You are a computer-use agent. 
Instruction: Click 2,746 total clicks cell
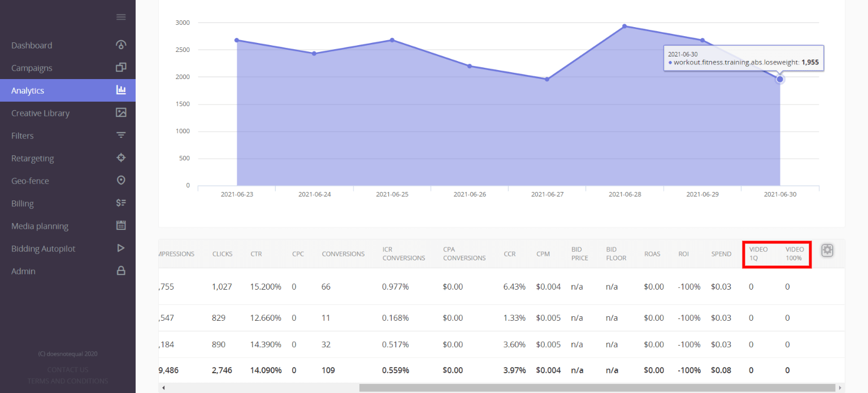point(222,370)
